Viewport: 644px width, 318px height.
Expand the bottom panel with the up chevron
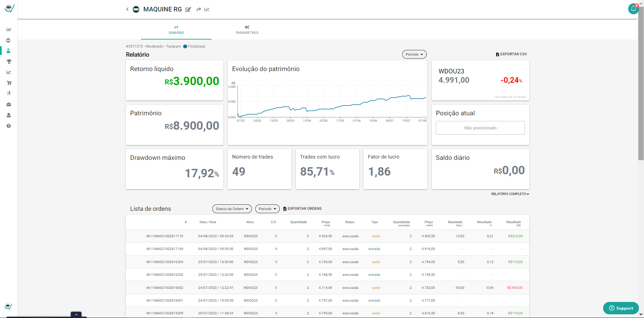[x=76, y=315]
